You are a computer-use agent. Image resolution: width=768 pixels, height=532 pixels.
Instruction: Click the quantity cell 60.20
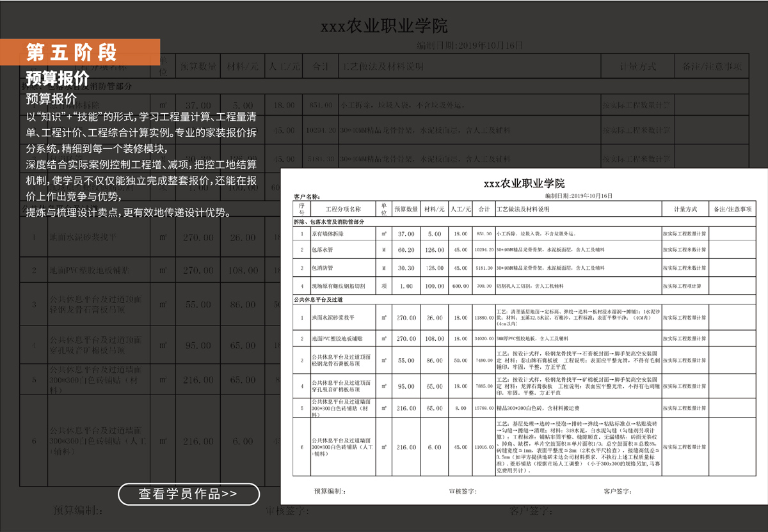[x=406, y=250]
